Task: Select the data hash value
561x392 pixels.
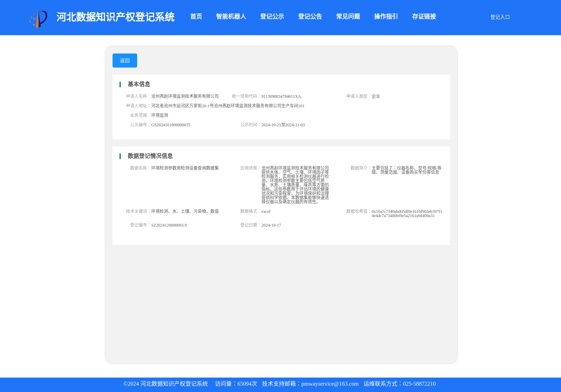Action: (407, 214)
